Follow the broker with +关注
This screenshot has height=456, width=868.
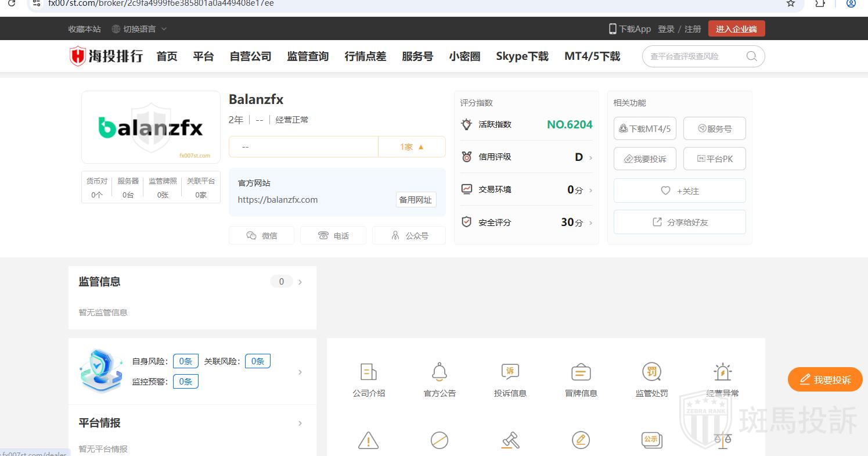(x=679, y=191)
